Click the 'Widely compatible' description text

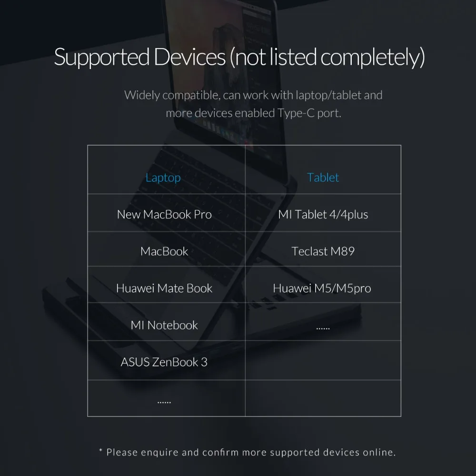pyautogui.click(x=253, y=95)
